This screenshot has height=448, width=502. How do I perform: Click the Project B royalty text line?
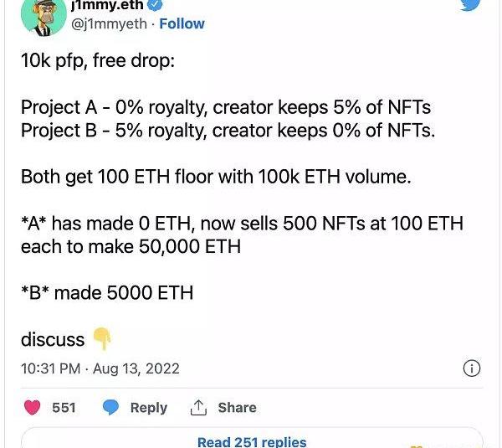(228, 131)
